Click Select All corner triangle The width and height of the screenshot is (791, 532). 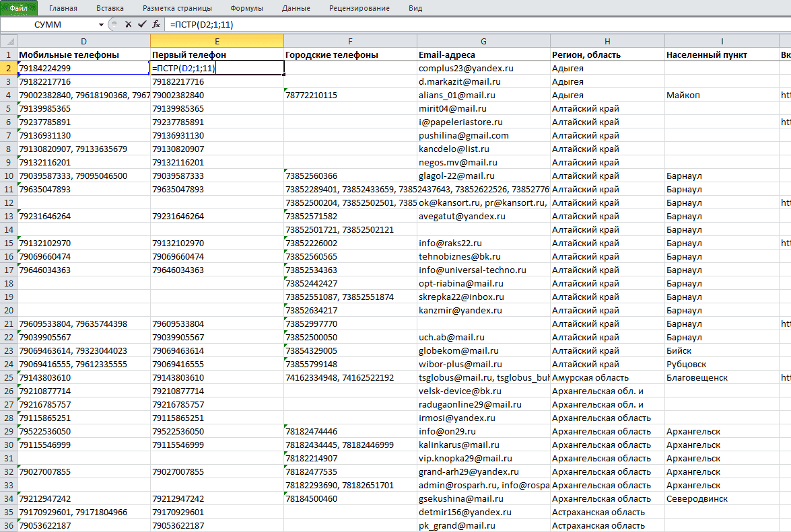9,41
